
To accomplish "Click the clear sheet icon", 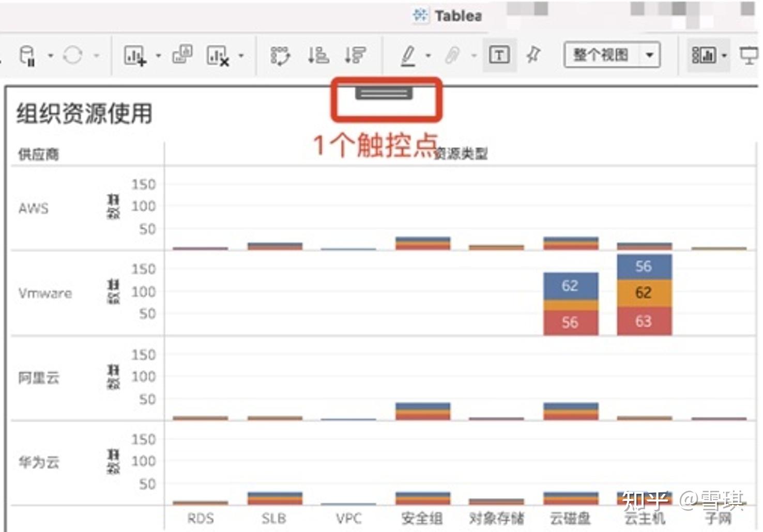I will pos(218,55).
